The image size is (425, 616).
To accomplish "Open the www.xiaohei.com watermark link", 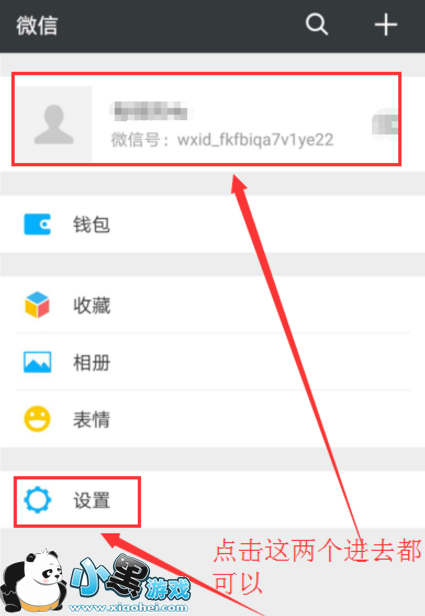I will point(128,608).
